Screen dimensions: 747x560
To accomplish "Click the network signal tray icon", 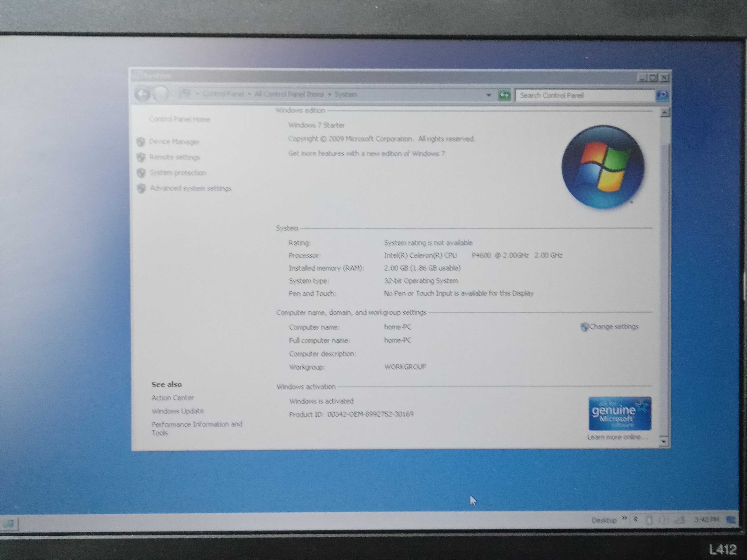I will coord(679,520).
